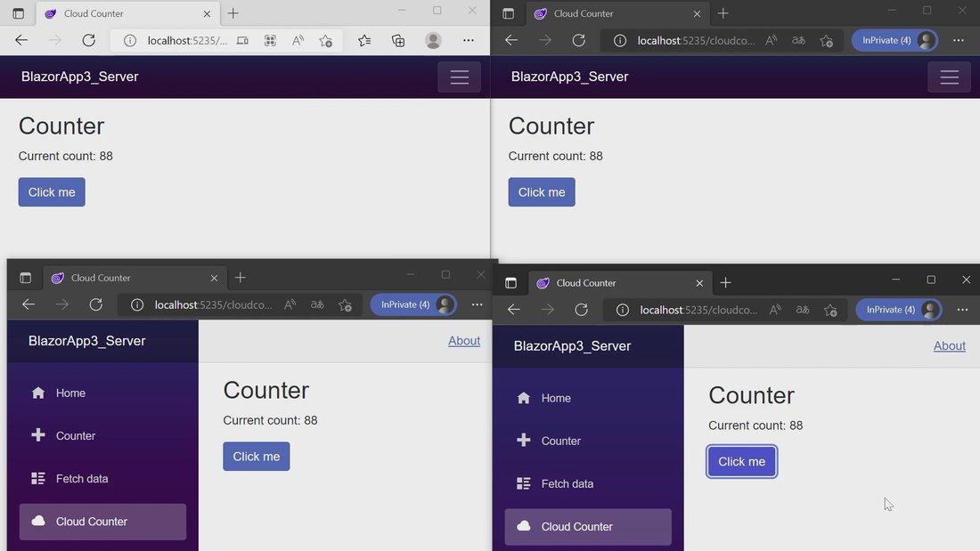Viewport: 980px width, 551px height.
Task: Favorite this page in top-right window
Action: (826, 41)
